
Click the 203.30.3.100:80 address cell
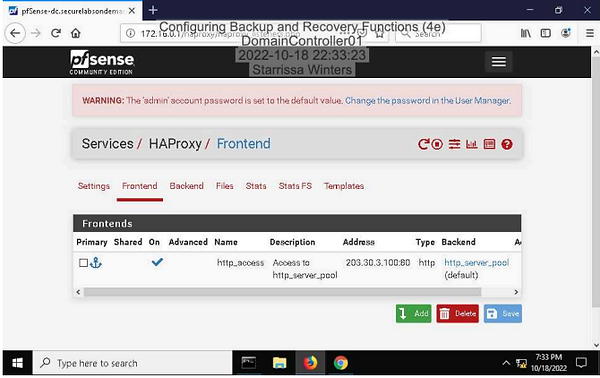click(x=378, y=263)
